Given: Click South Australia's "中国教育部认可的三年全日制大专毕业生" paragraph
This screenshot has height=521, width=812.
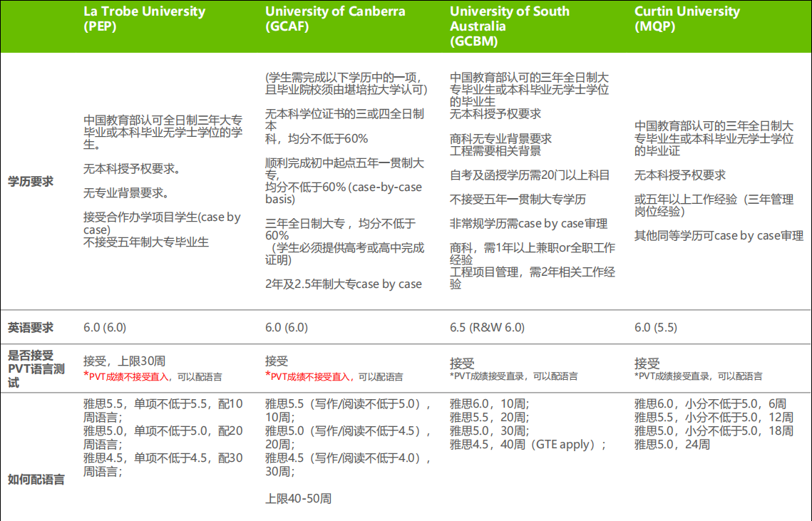Looking at the screenshot, I should [x=529, y=90].
